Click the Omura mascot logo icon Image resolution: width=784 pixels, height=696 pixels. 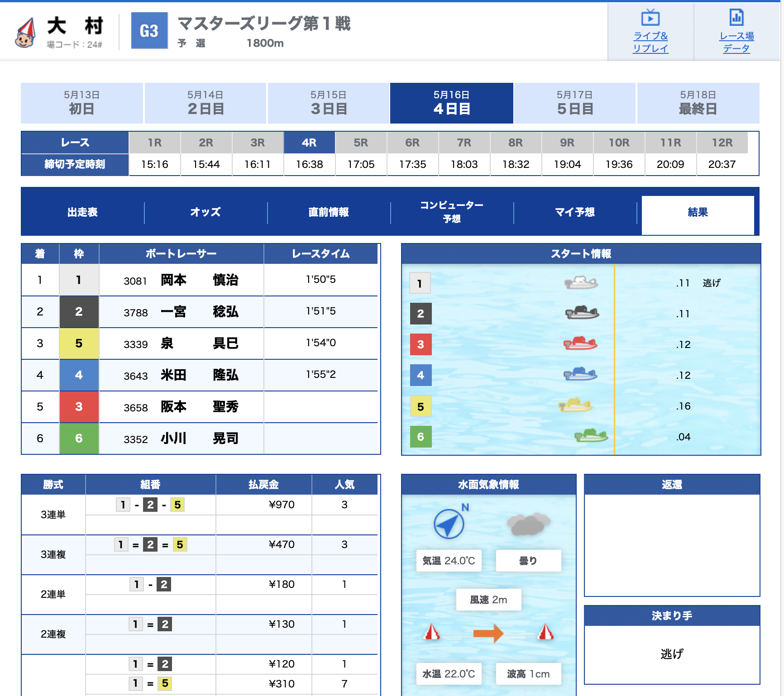25,33
